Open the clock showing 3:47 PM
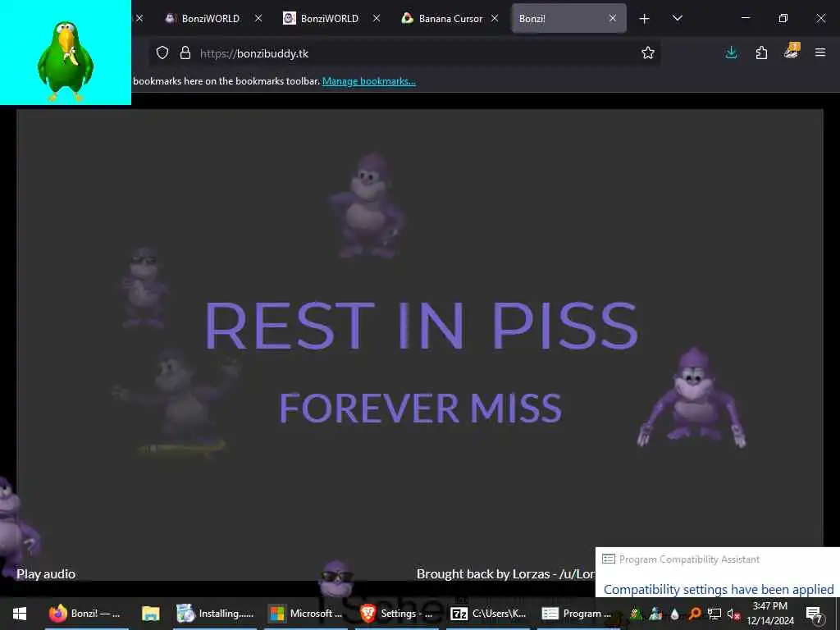The width and height of the screenshot is (840, 630). [769, 614]
